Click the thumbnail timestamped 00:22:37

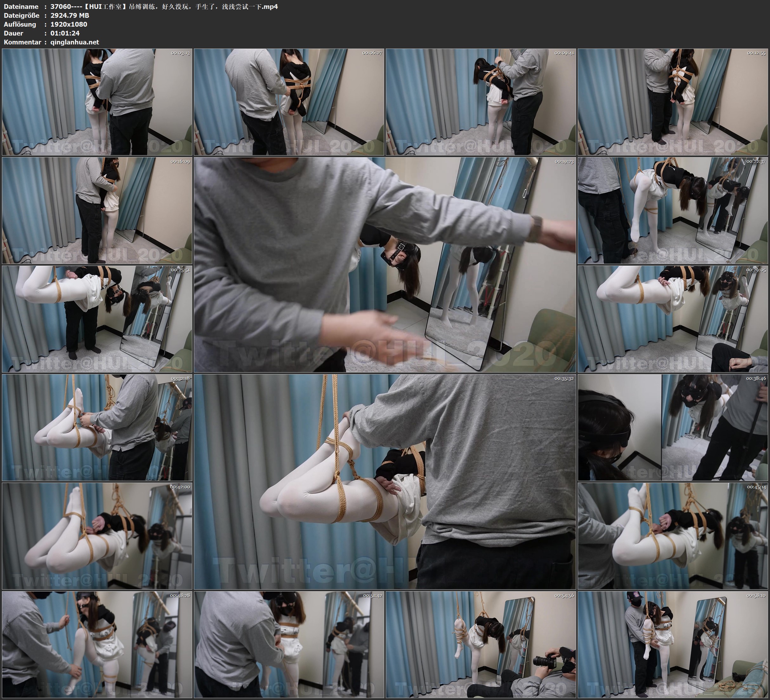tap(673, 210)
